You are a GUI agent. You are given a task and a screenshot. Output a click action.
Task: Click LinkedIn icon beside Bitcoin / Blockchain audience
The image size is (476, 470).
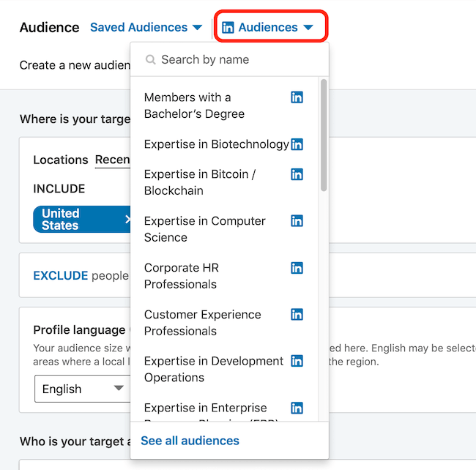click(x=297, y=174)
